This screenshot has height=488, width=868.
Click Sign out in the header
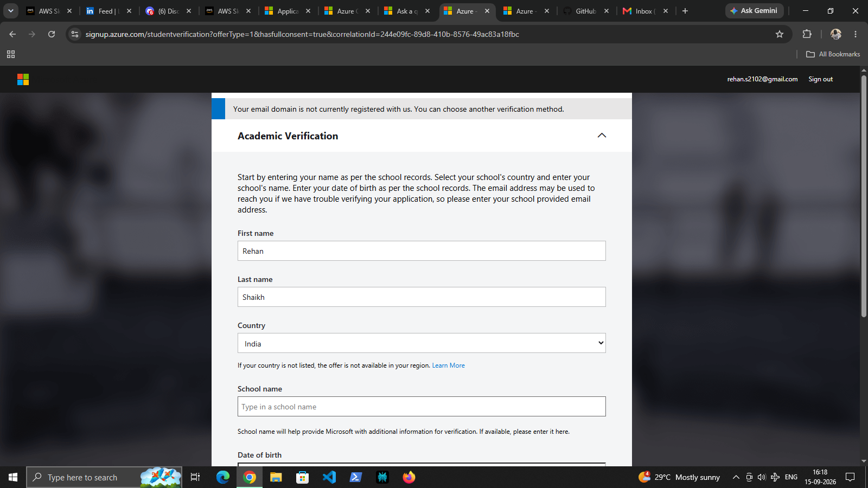click(820, 79)
